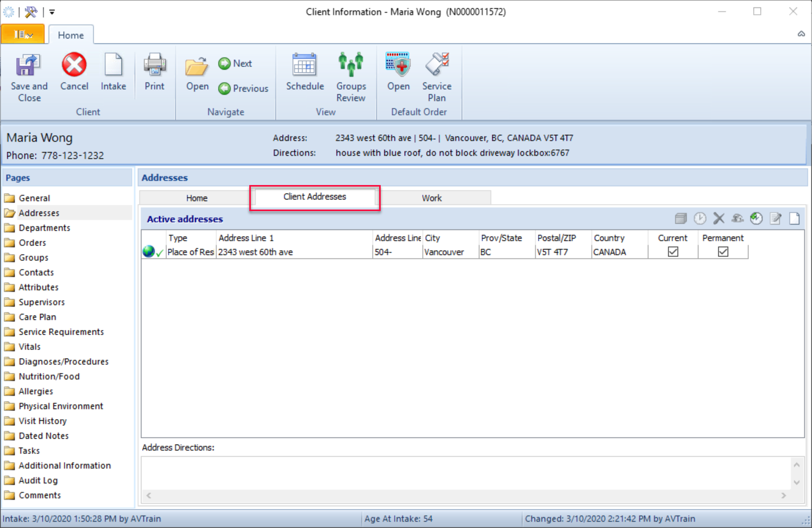The height and width of the screenshot is (528, 812).
Task: Select the delete address X icon
Action: tap(719, 218)
